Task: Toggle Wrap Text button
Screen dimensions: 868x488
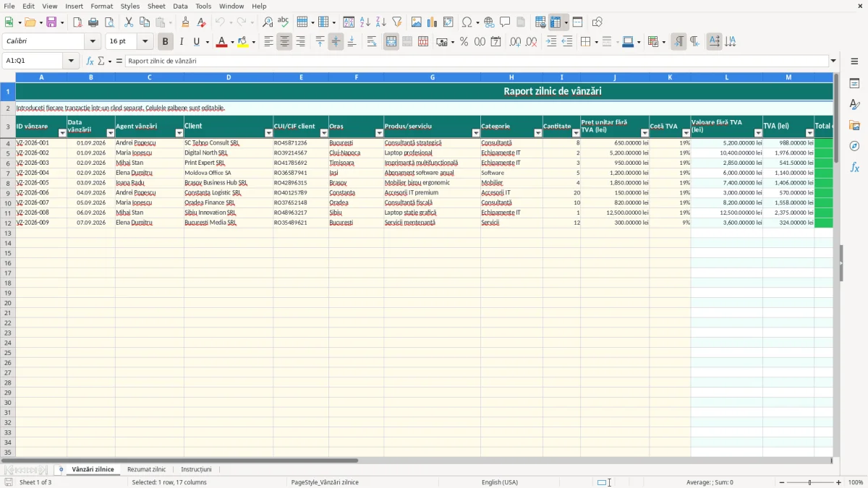Action: pos(372,42)
